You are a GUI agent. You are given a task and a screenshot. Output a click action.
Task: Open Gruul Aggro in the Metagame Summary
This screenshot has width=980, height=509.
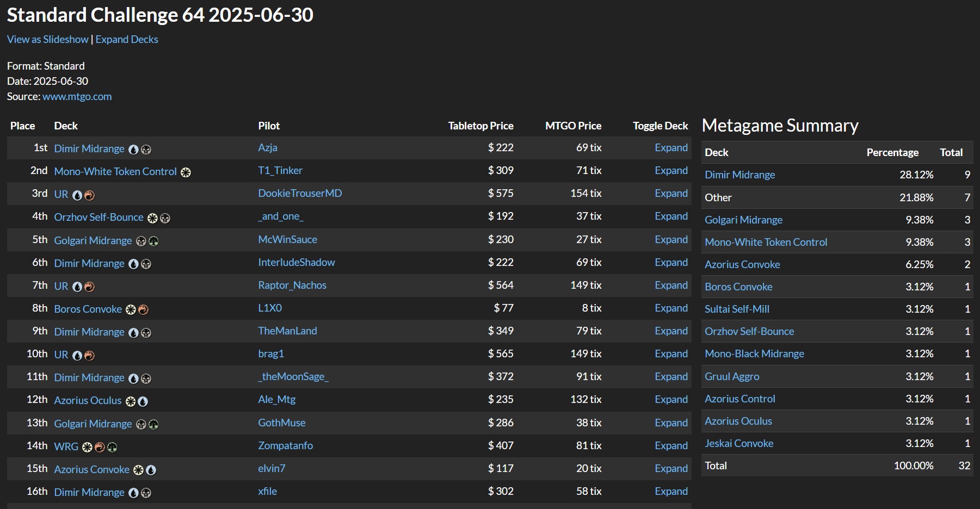coord(732,377)
